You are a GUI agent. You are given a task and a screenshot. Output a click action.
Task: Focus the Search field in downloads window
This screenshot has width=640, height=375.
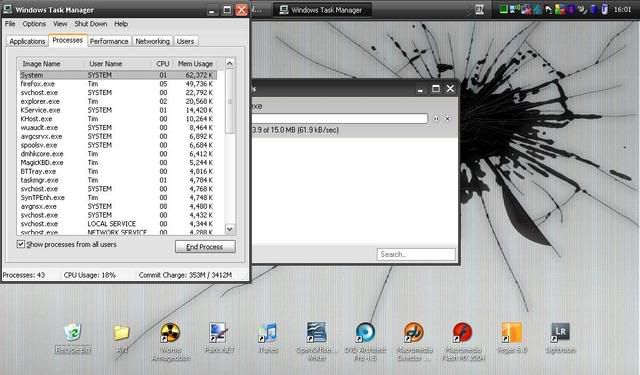click(x=416, y=254)
